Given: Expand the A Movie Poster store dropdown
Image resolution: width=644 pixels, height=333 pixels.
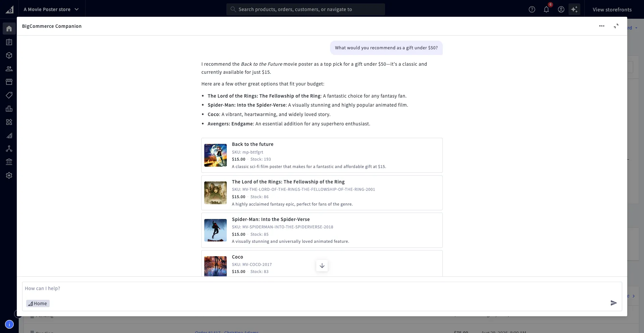Looking at the screenshot, I should click(51, 9).
